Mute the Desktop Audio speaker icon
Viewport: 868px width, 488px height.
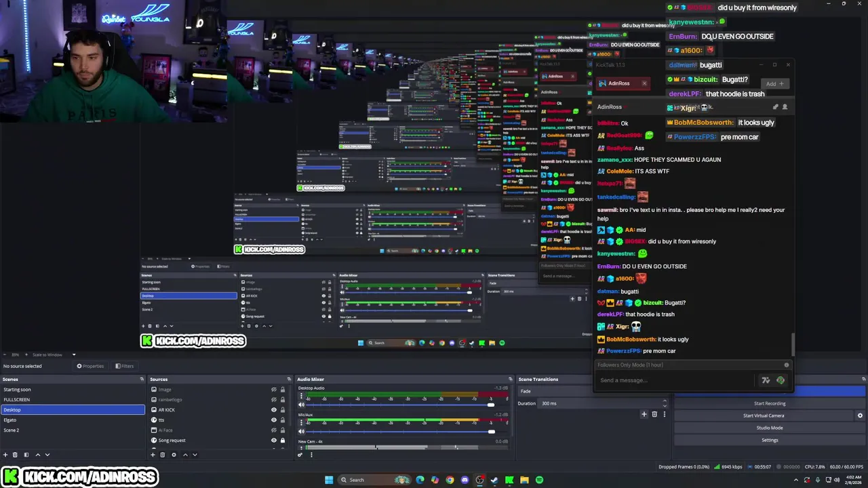(x=301, y=405)
